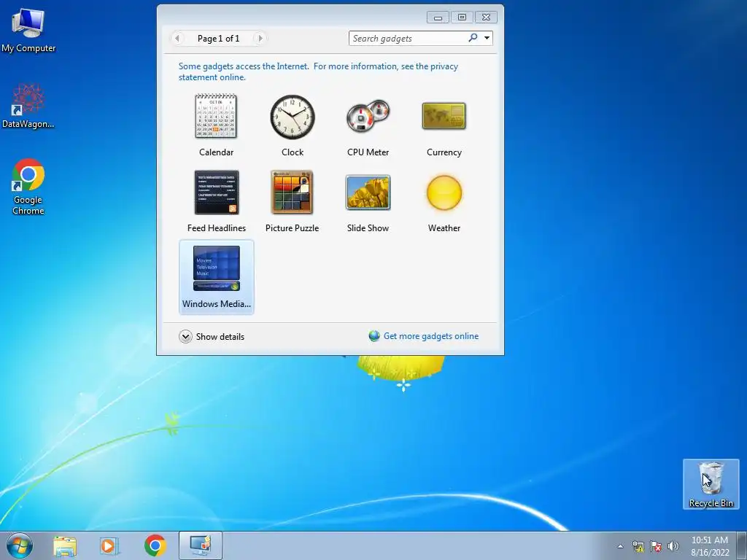Screen dimensions: 747x560
Task: Select the Clock gadget icon
Action: (x=293, y=117)
